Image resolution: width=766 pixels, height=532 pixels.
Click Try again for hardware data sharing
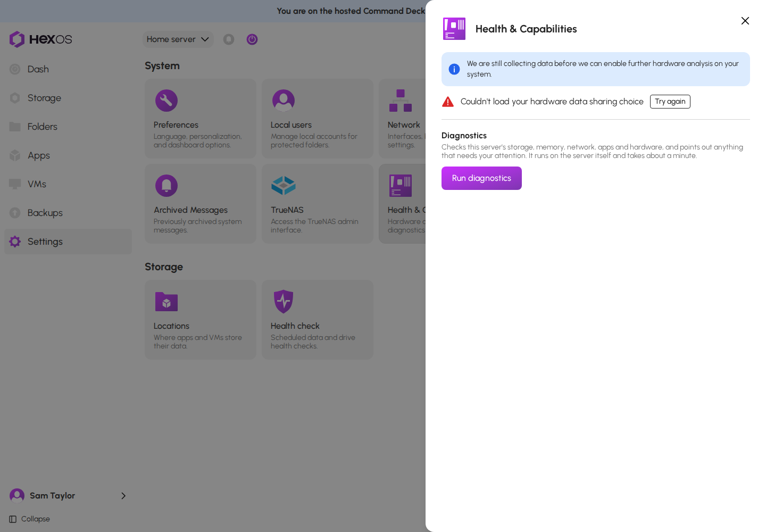pyautogui.click(x=670, y=102)
